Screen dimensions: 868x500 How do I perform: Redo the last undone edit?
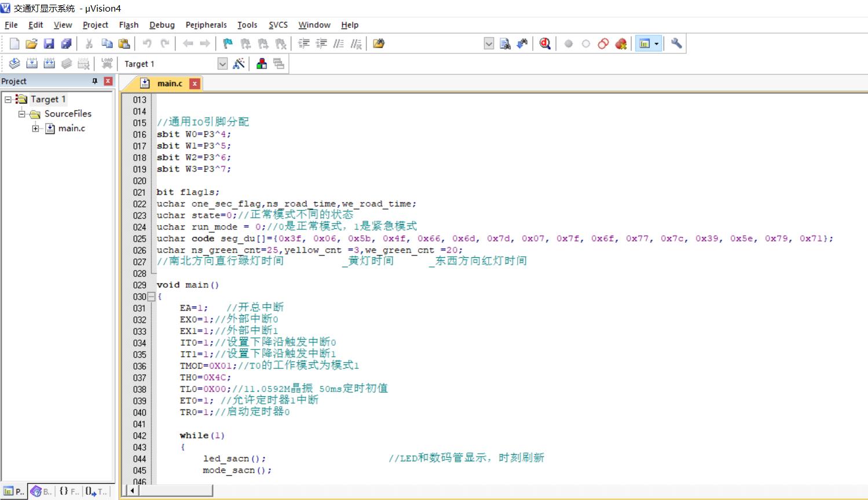point(165,43)
